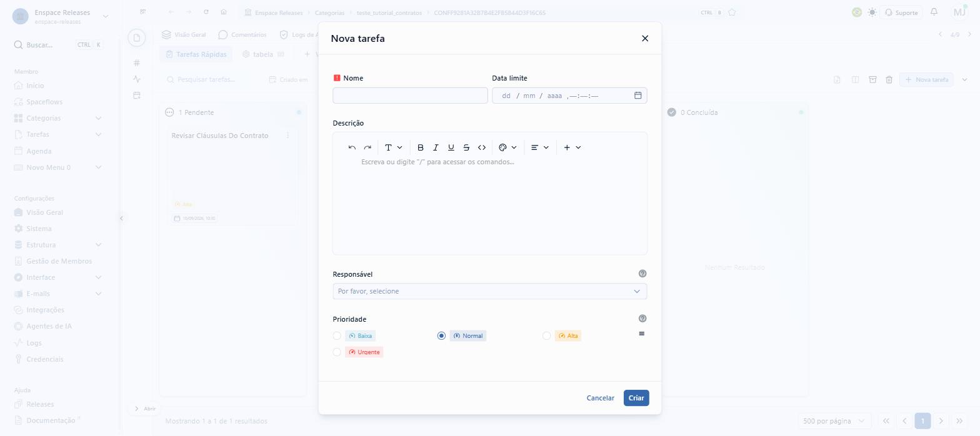Screen dimensions: 980x436
Task: Select Normal priority
Action: tap(441, 336)
